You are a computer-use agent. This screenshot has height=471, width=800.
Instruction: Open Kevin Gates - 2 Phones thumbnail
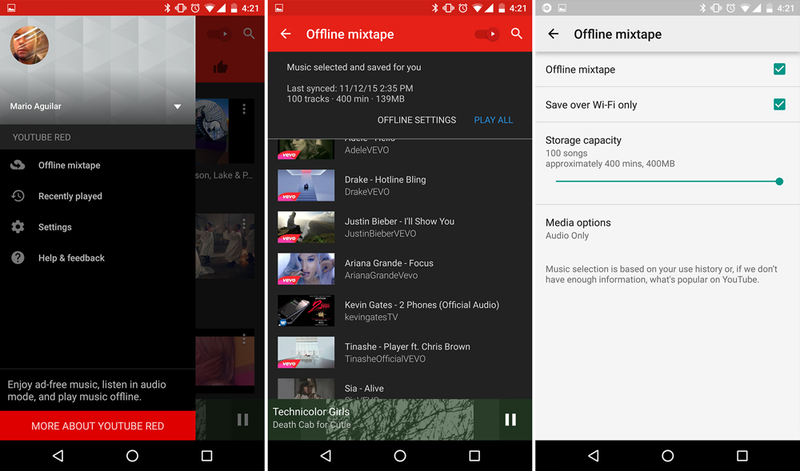[x=306, y=311]
